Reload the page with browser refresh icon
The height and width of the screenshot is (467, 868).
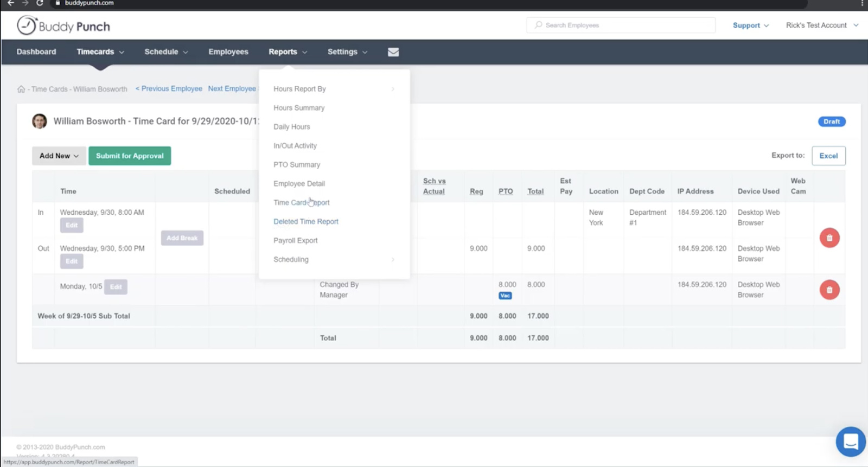click(x=40, y=3)
